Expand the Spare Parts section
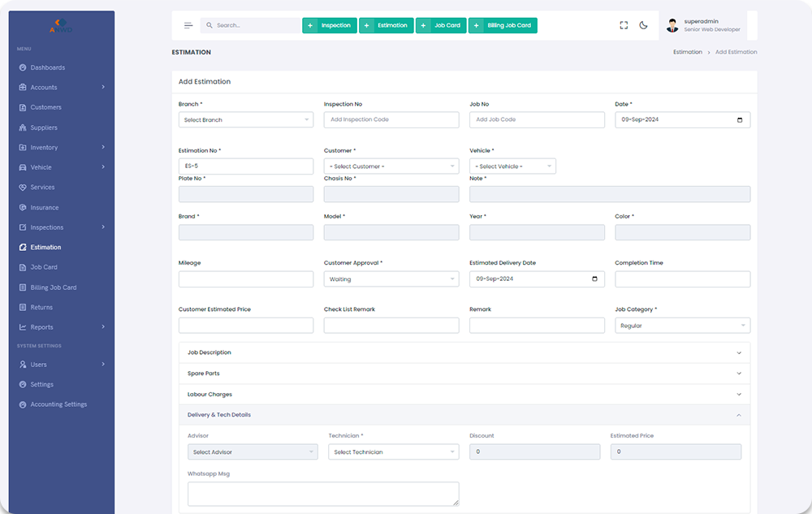 (x=464, y=374)
